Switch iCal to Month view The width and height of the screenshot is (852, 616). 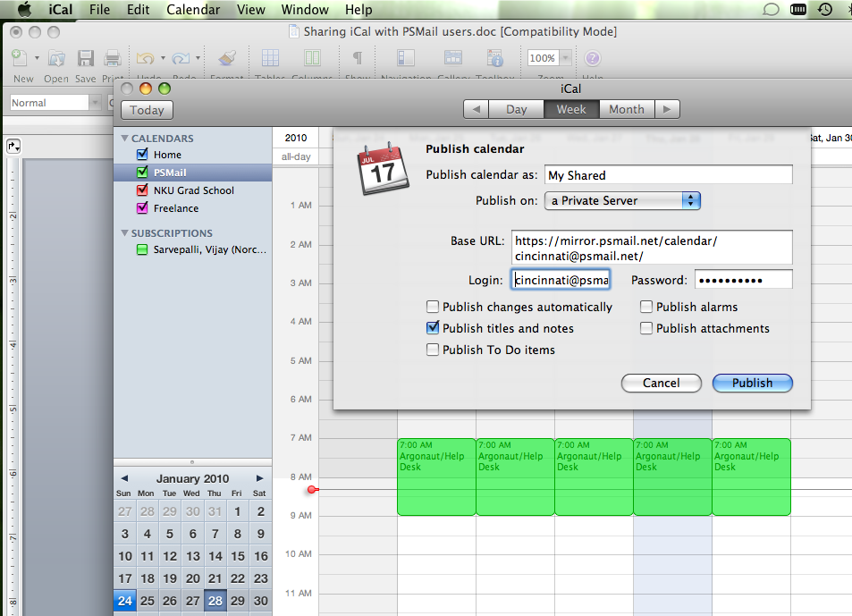click(627, 109)
